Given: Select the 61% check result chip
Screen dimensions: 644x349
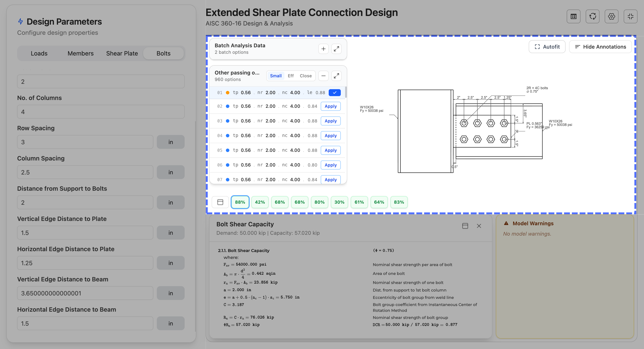Looking at the screenshot, I should pos(359,202).
